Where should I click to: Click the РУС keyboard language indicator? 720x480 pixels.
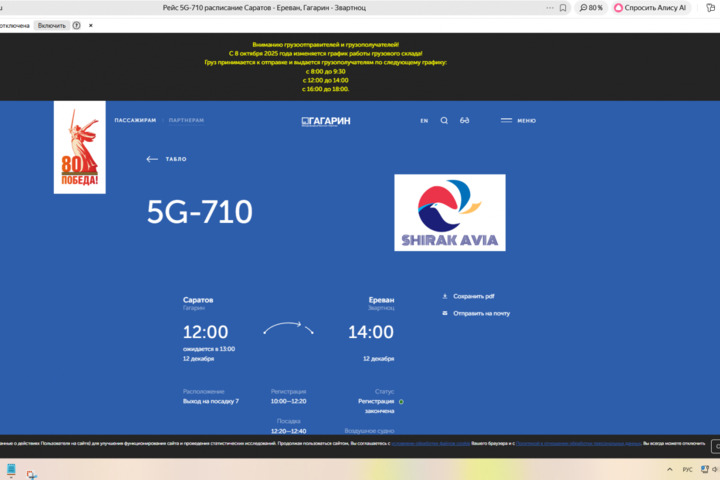click(x=687, y=469)
